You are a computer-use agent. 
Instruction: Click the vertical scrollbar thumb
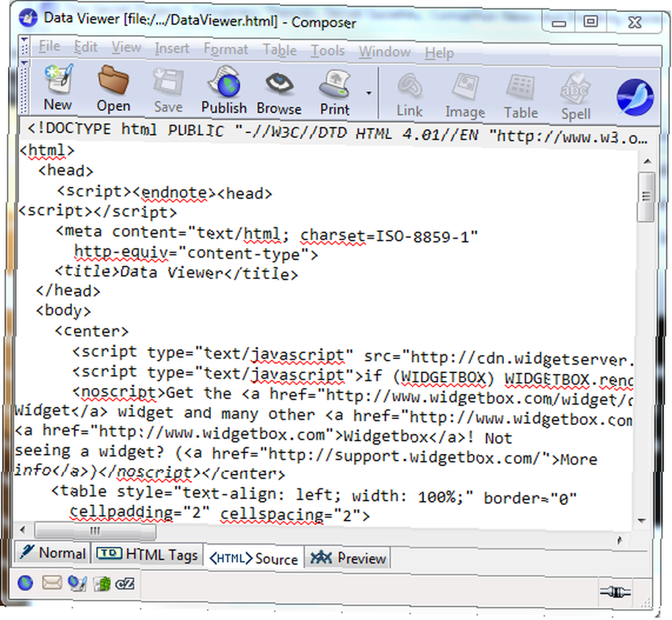pos(646,197)
